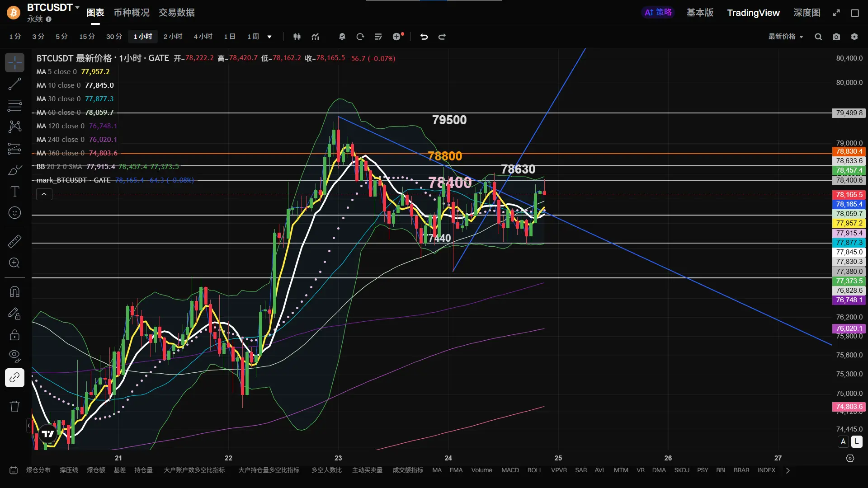The height and width of the screenshot is (488, 868).
Task: Toggle lock all drawings icon
Action: coord(14,335)
